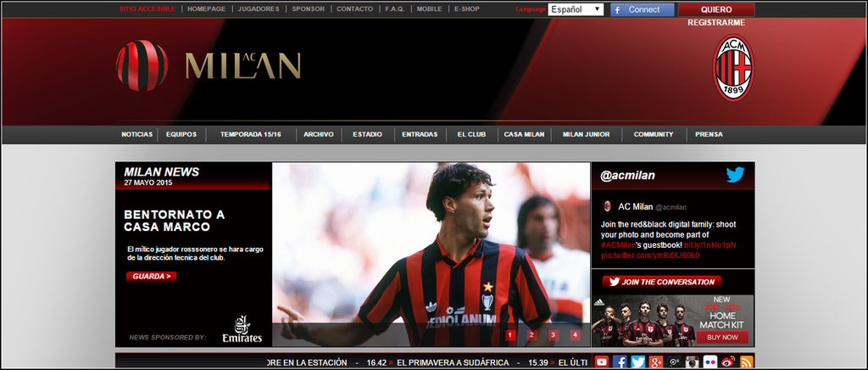Click the new home match kit players image
The image size is (868, 370).
coord(644,323)
